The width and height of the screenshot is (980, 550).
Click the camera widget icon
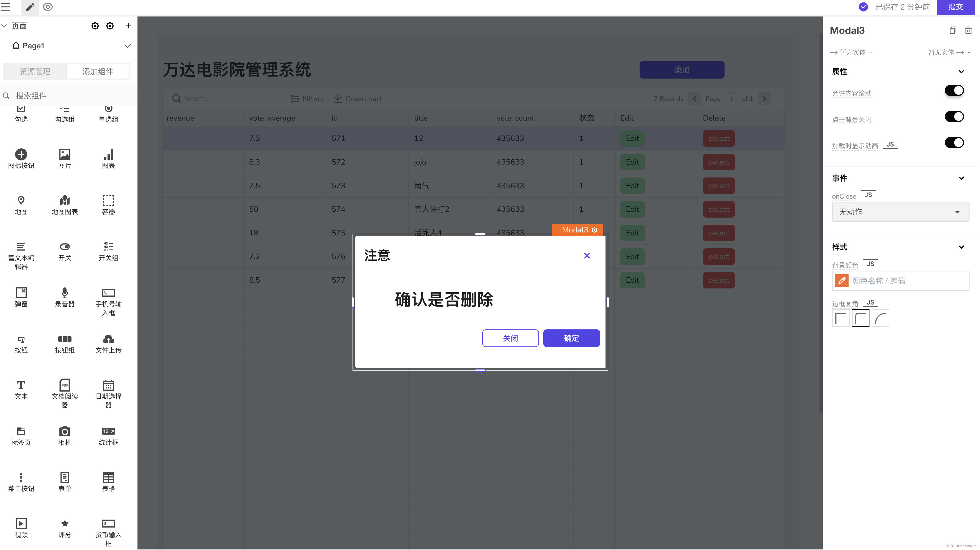pos(65,431)
